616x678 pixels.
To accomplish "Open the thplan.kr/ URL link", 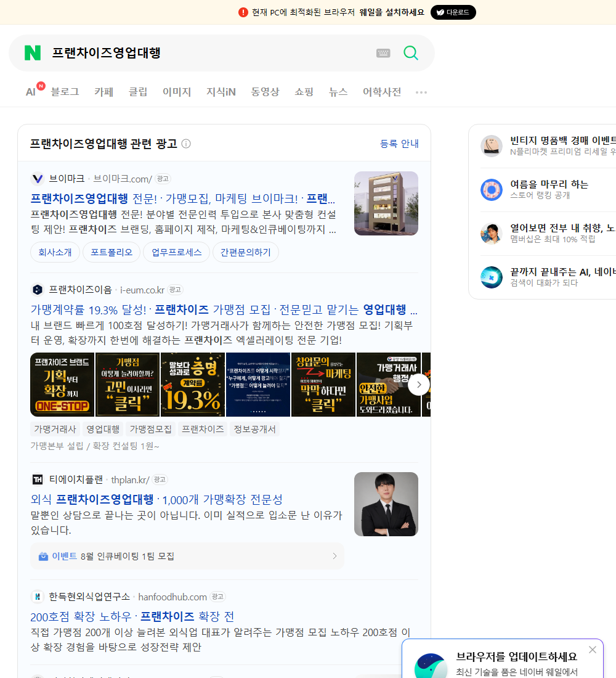I will 130,480.
